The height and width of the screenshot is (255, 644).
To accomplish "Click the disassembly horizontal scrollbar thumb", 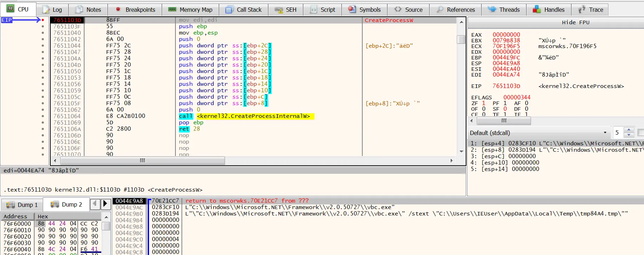I will [x=142, y=161].
